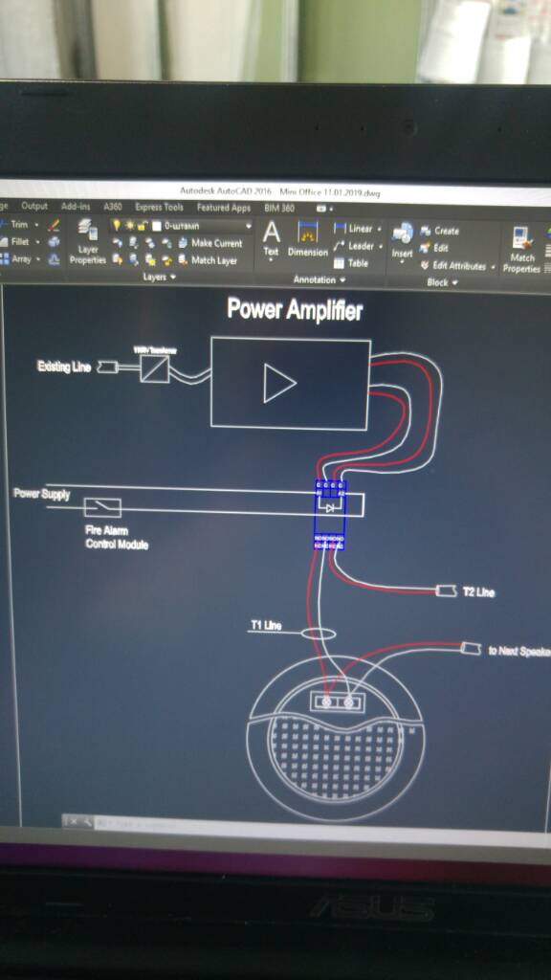Click the blue relay terminal block
This screenshot has width=551, height=980.
(x=330, y=514)
